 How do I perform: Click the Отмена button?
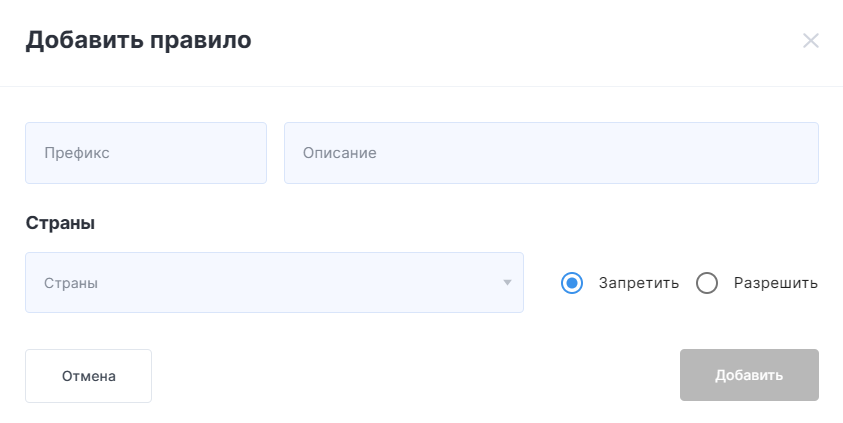(x=88, y=376)
